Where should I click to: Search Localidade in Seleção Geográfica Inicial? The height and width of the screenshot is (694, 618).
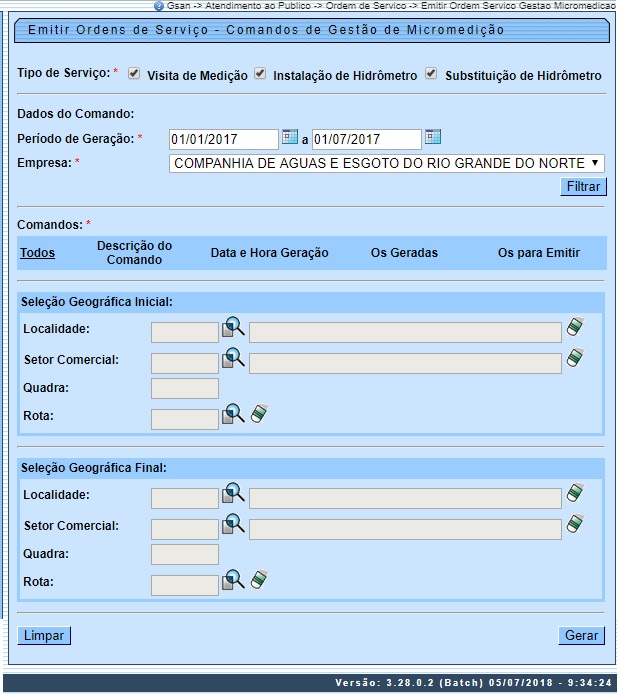(233, 328)
